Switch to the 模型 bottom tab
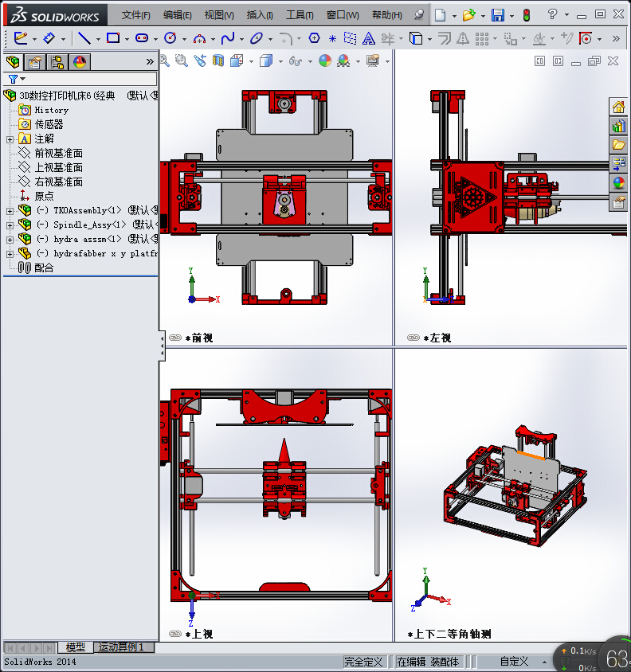The width and height of the screenshot is (631, 672). [x=76, y=647]
